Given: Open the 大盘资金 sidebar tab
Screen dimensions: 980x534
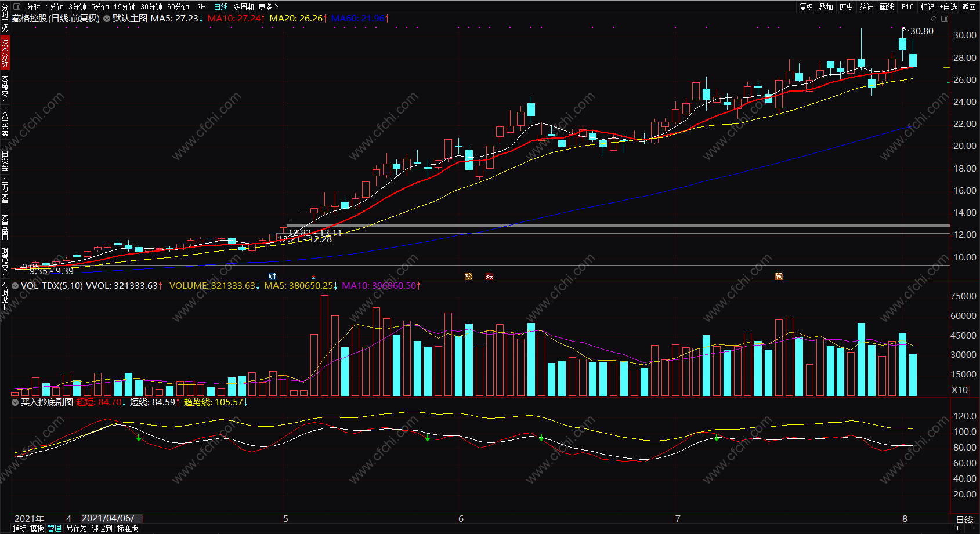Looking at the screenshot, I should pyautogui.click(x=5, y=87).
